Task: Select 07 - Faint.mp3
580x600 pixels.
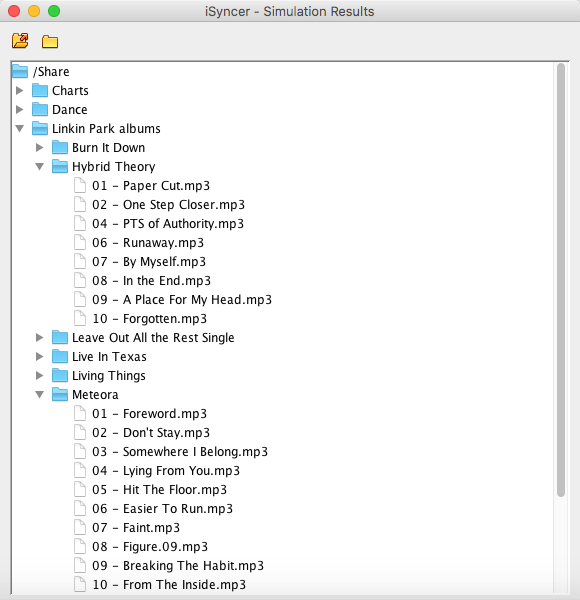Action: (136, 528)
